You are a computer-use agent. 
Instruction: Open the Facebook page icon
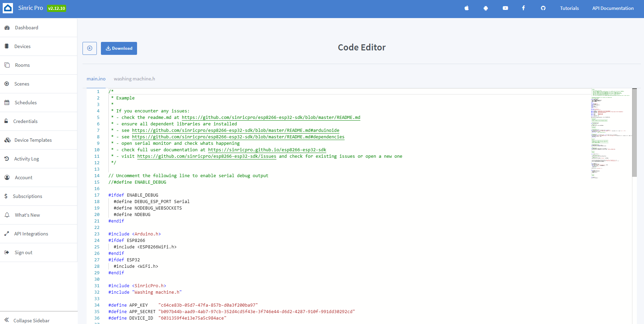click(x=523, y=8)
